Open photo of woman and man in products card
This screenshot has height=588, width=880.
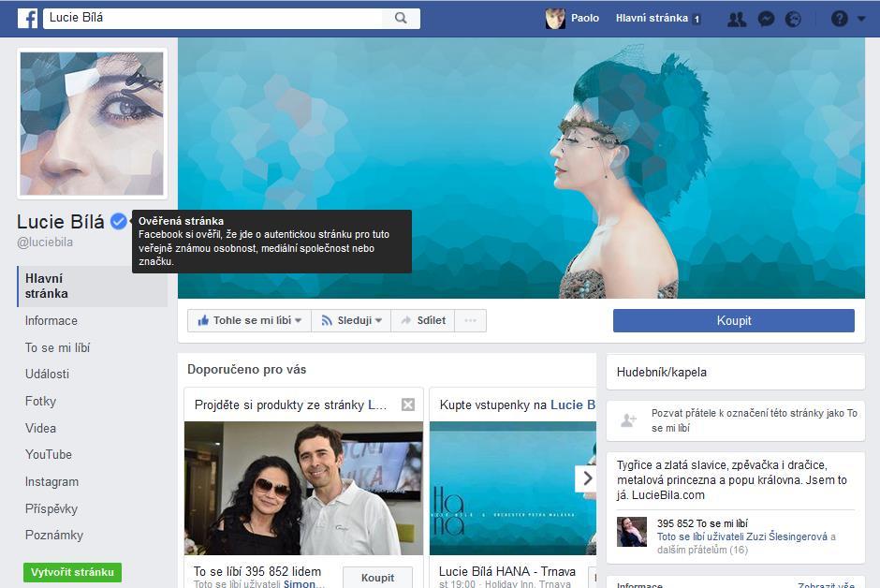tap(303, 488)
